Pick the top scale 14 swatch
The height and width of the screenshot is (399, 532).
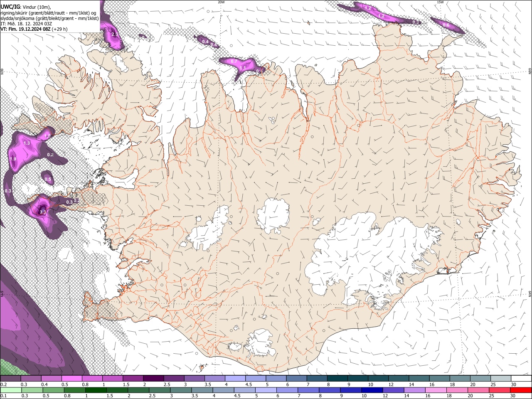[419, 379]
